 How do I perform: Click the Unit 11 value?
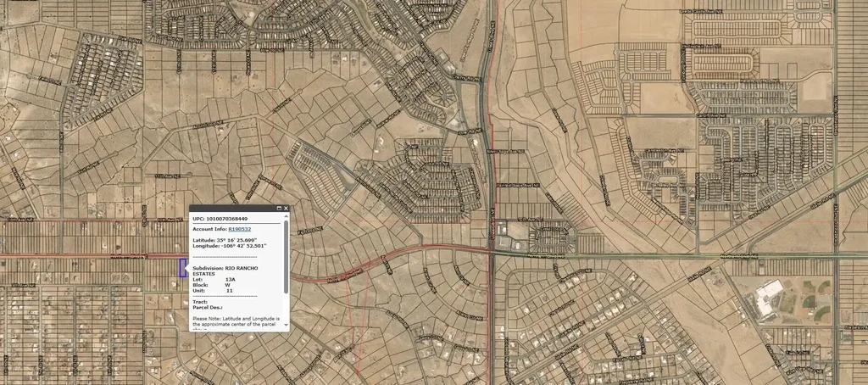pyautogui.click(x=229, y=290)
